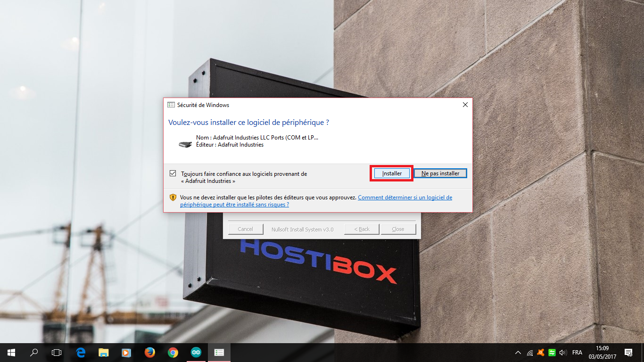This screenshot has width=644, height=362.
Task: Choose Ne pas installer
Action: point(440,173)
